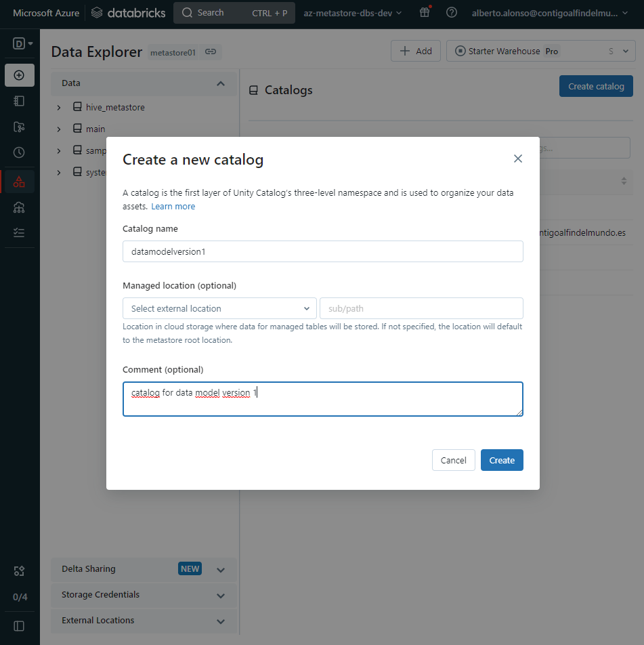Viewport: 644px width, 645px height.
Task: Open the Repos folder icon in sidebar
Action: point(19,127)
